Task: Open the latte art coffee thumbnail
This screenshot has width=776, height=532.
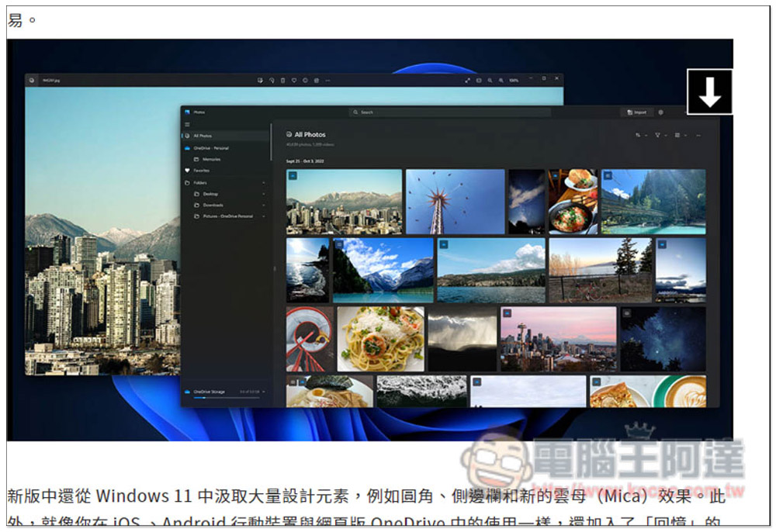Action: [648, 392]
